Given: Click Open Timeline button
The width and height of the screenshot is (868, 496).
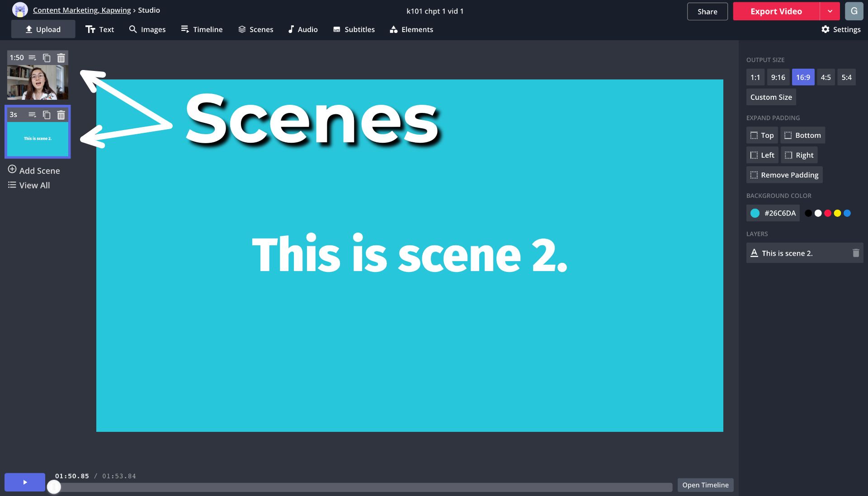Looking at the screenshot, I should coord(705,485).
